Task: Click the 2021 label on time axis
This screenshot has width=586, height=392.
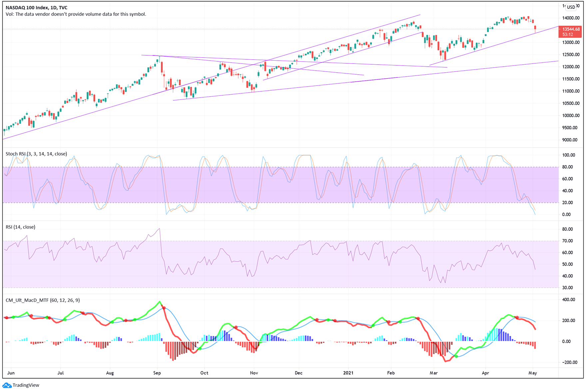Action: [x=348, y=373]
